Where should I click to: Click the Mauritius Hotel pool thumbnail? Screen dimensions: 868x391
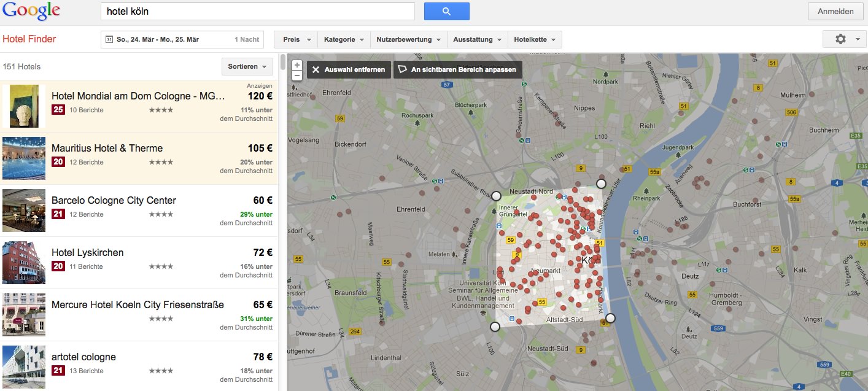click(x=24, y=158)
